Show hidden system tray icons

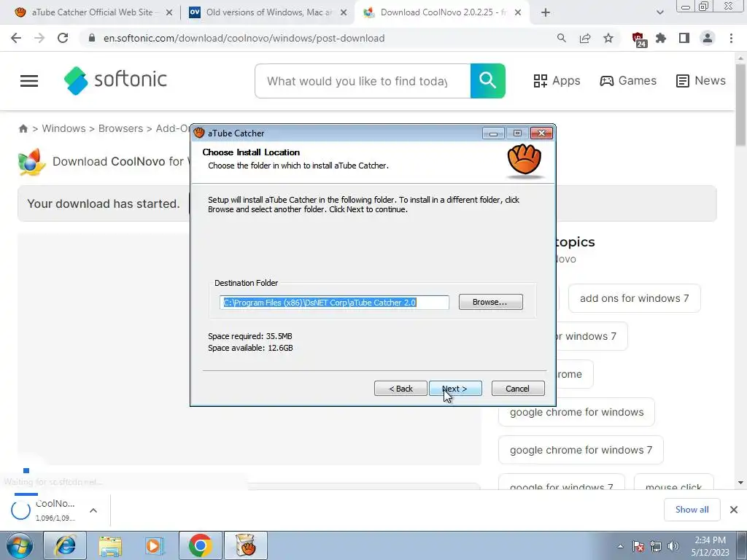[x=620, y=546]
